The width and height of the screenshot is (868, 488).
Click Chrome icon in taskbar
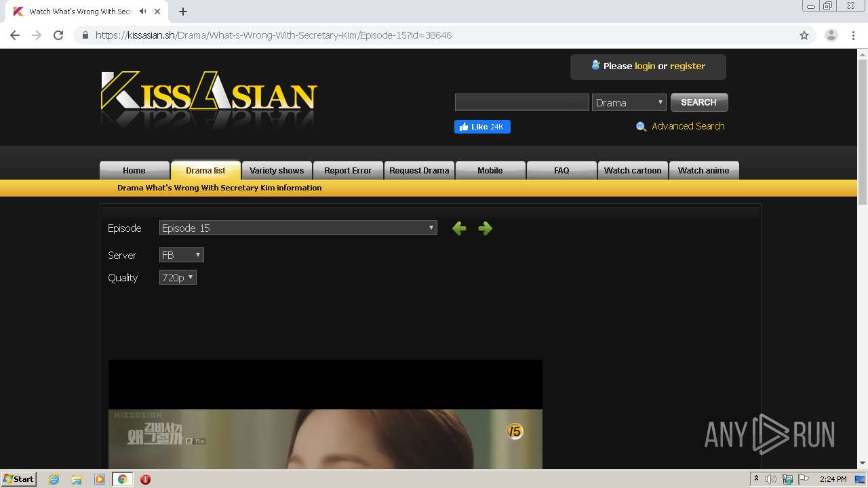(122, 479)
